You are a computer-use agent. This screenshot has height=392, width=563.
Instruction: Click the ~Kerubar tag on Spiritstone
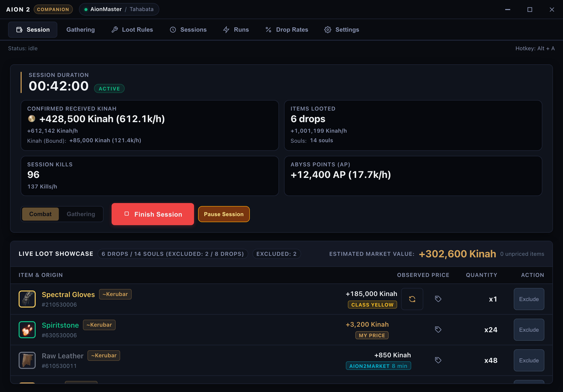99,325
